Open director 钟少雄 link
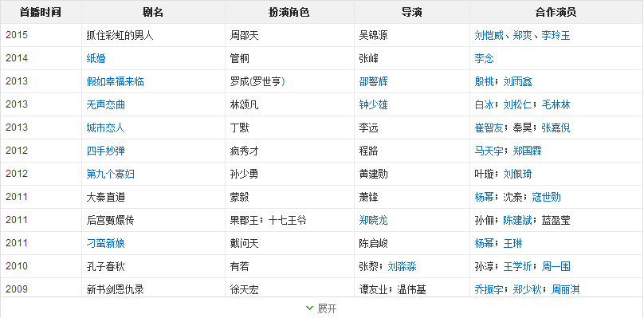Screen dimensions: 644x318 coord(373,104)
